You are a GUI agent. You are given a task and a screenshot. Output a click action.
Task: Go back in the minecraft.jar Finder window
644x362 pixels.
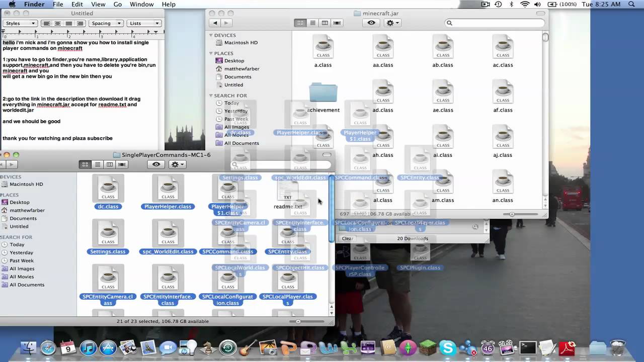(x=215, y=23)
